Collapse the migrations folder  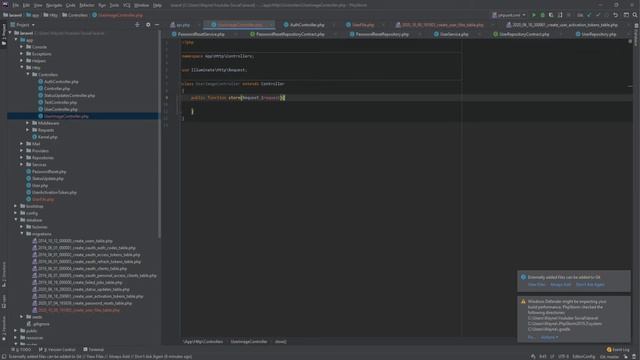tap(22, 234)
